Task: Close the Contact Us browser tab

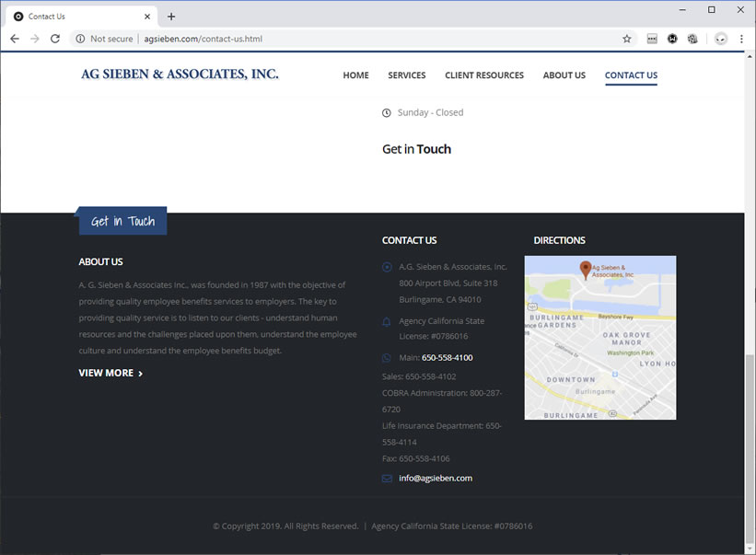Action: tap(147, 17)
